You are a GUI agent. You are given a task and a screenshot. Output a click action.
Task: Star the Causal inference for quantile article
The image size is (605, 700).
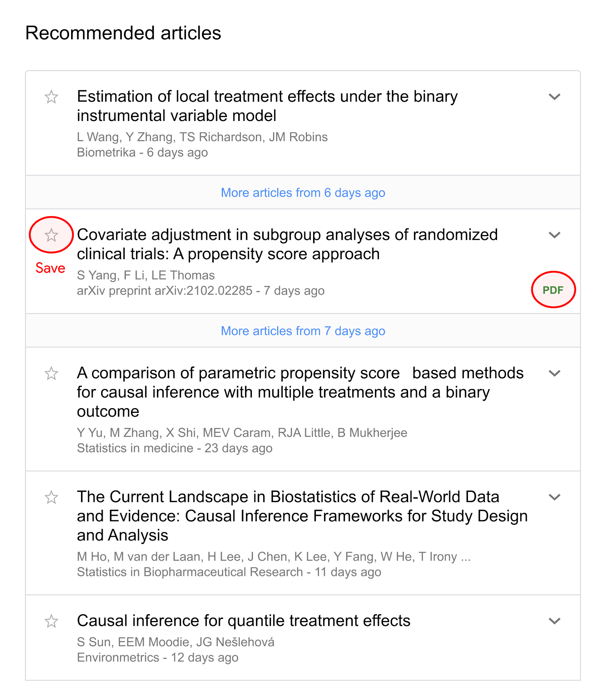(x=51, y=621)
